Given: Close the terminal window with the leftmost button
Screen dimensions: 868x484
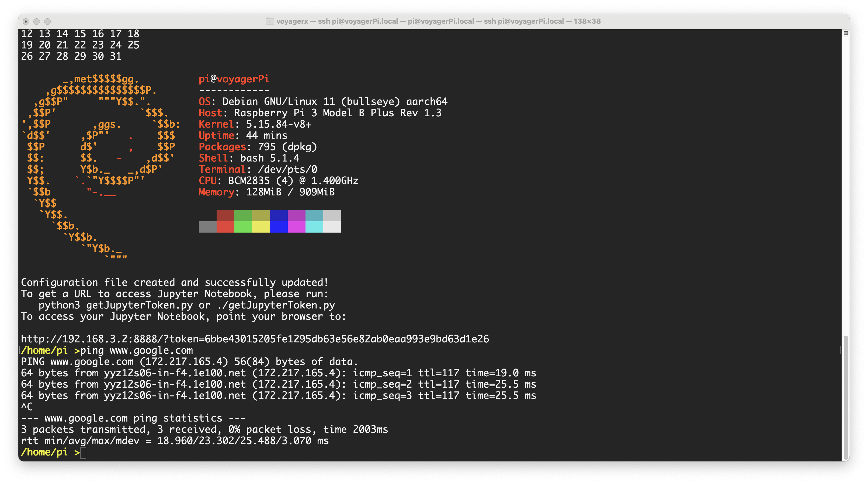Looking at the screenshot, I should [26, 22].
